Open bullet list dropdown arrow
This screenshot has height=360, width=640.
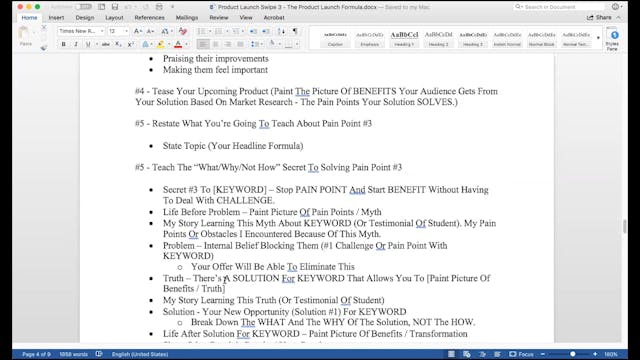click(210, 31)
